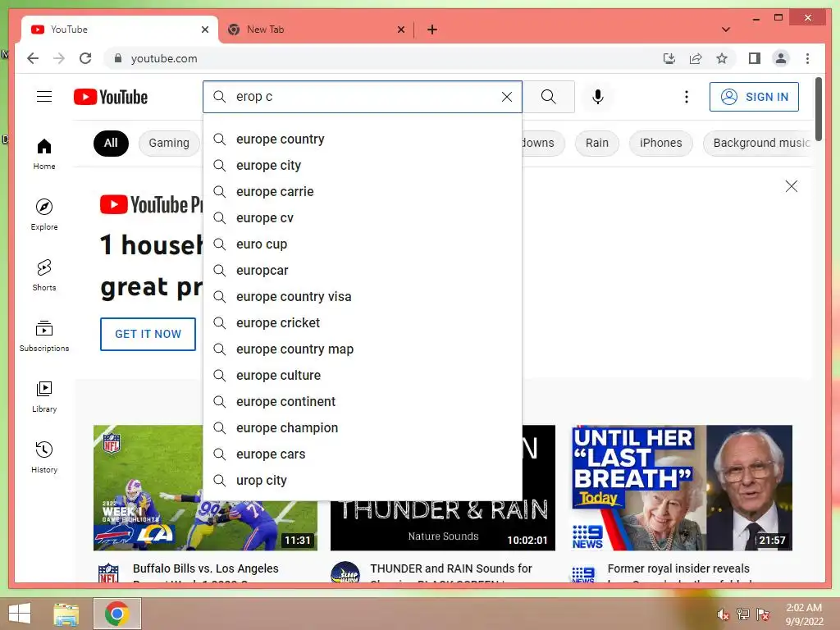Choose suggestion 'europcar'
Screen dimensions: 840x630
(363, 271)
